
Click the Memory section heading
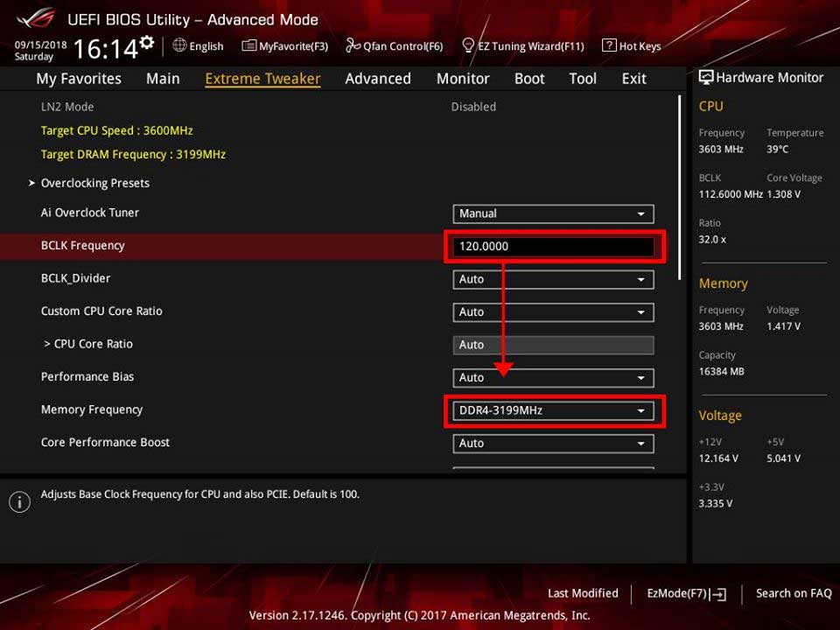click(x=724, y=283)
